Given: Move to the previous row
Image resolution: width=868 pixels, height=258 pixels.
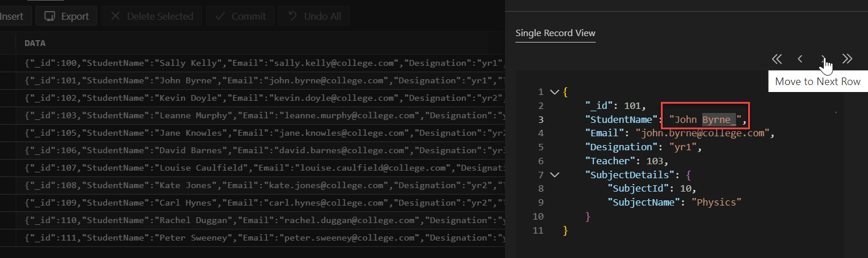Looking at the screenshot, I should (x=800, y=59).
